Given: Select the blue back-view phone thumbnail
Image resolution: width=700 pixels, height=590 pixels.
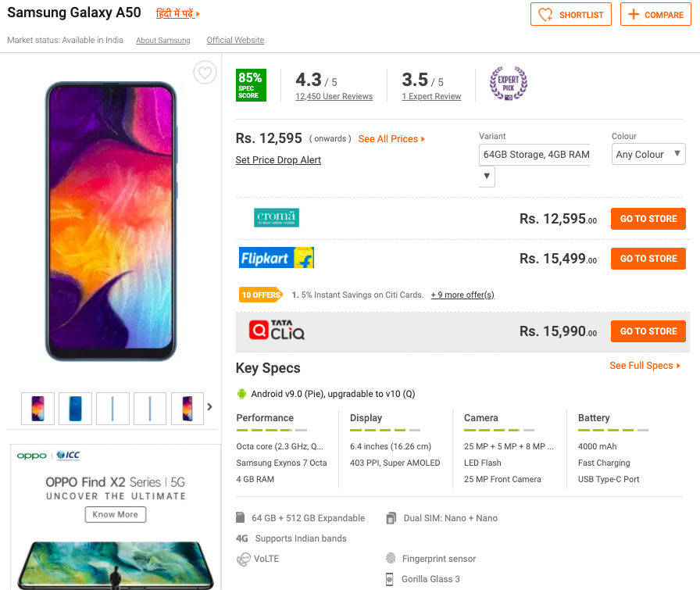Looking at the screenshot, I should click(x=75, y=408).
